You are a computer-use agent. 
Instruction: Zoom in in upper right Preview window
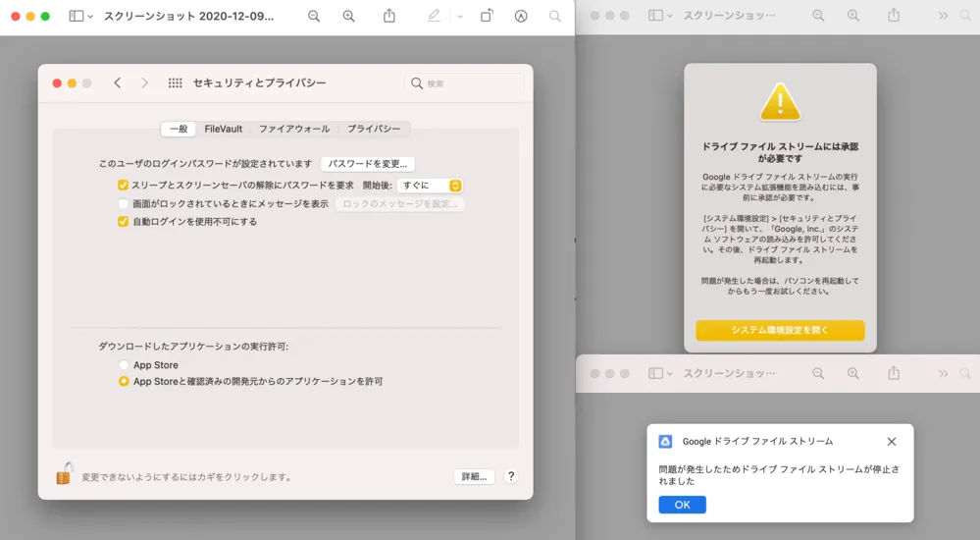[x=853, y=16]
